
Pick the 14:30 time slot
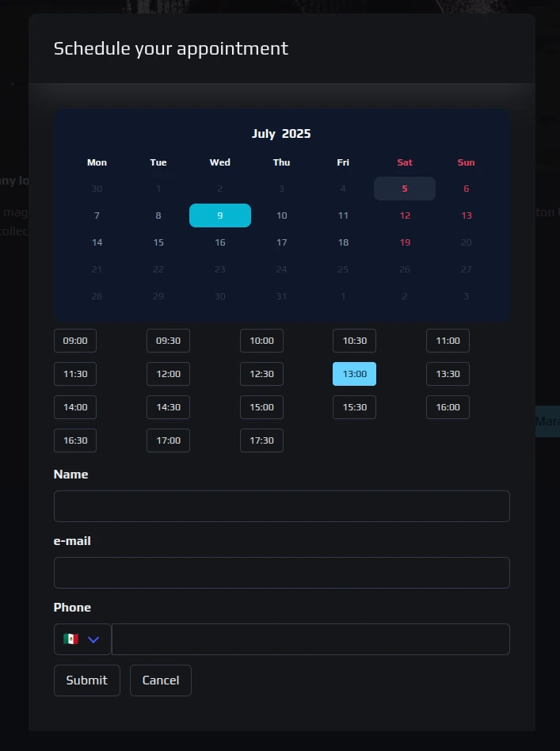(168, 407)
